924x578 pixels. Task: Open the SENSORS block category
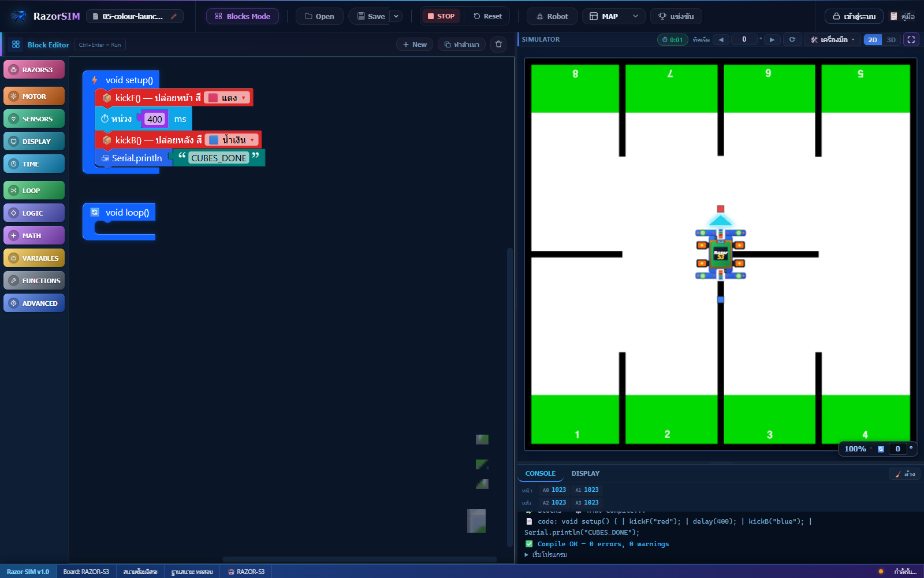pyautogui.click(x=34, y=118)
